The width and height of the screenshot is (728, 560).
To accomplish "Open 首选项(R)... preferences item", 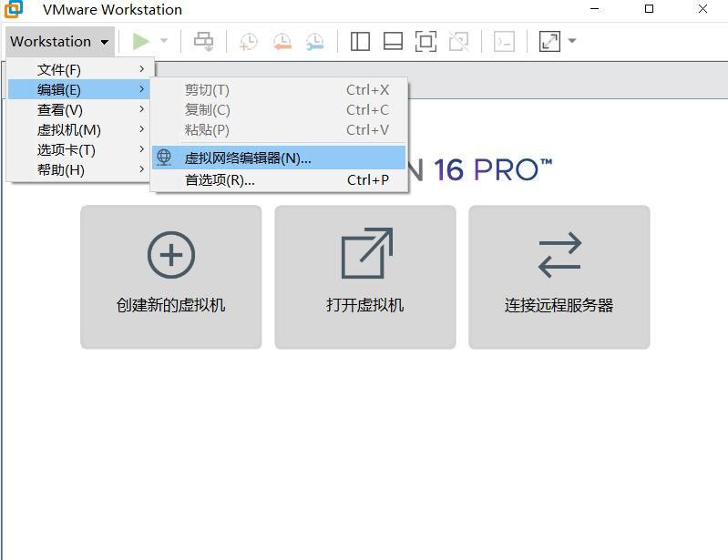I will tap(279, 179).
